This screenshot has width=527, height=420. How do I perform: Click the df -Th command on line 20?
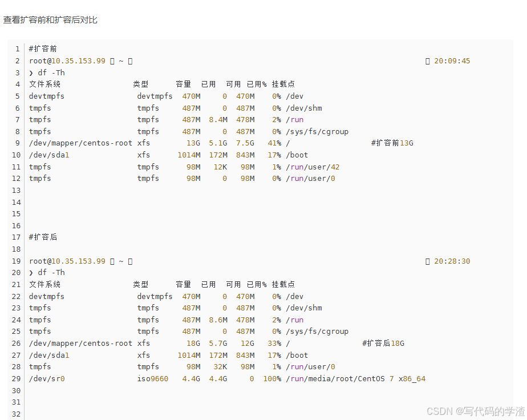pyautogui.click(x=51, y=273)
